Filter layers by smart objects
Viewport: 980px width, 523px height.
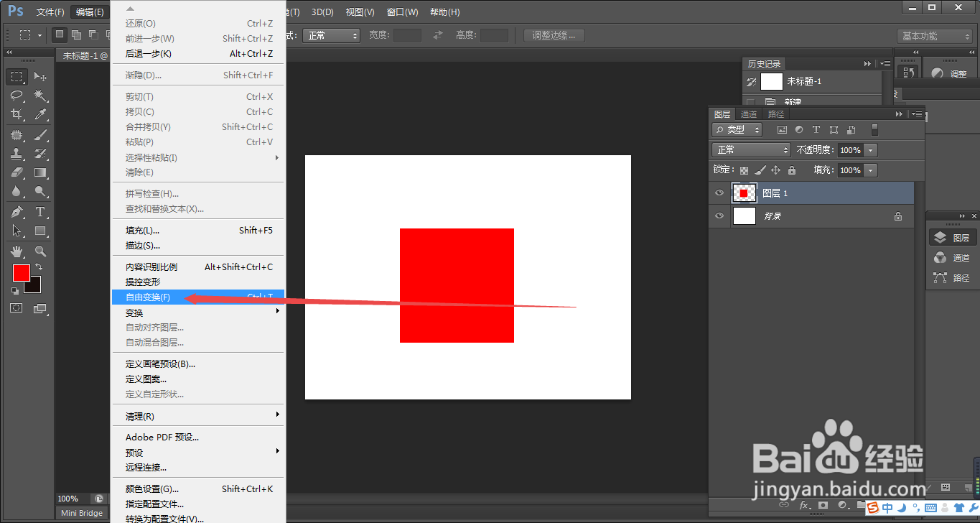tap(851, 130)
